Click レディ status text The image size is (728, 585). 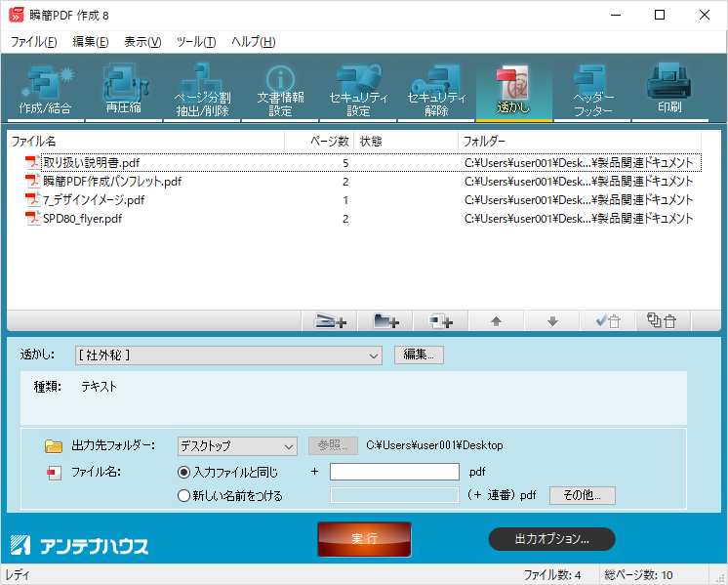point(18,575)
